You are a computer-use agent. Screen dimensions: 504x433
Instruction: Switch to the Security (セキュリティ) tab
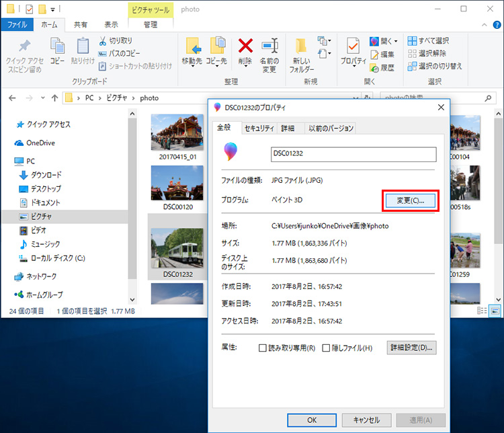click(259, 128)
